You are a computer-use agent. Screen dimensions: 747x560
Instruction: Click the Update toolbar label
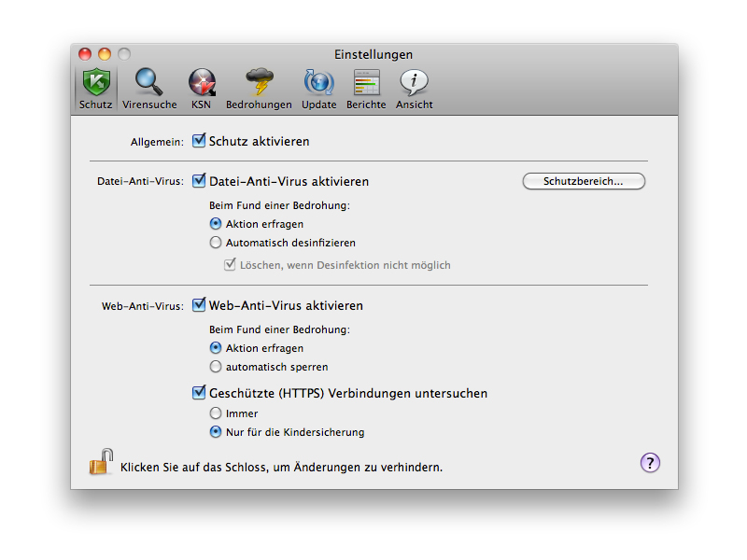[318, 105]
